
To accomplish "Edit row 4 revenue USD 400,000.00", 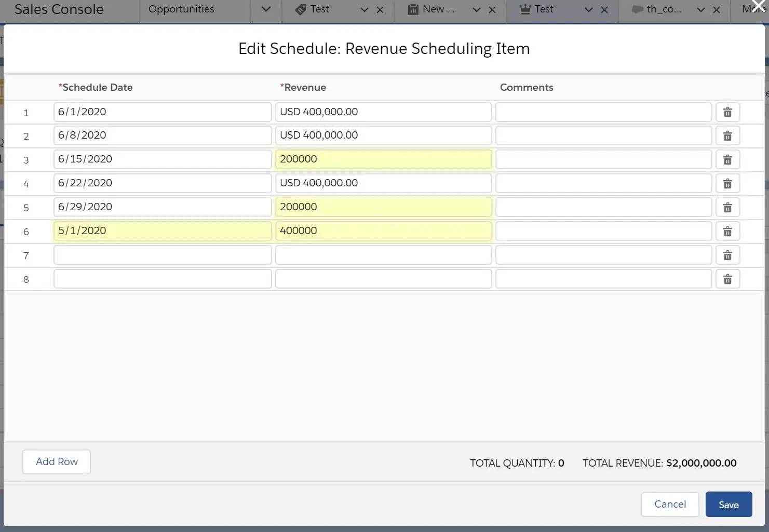I will tap(384, 184).
